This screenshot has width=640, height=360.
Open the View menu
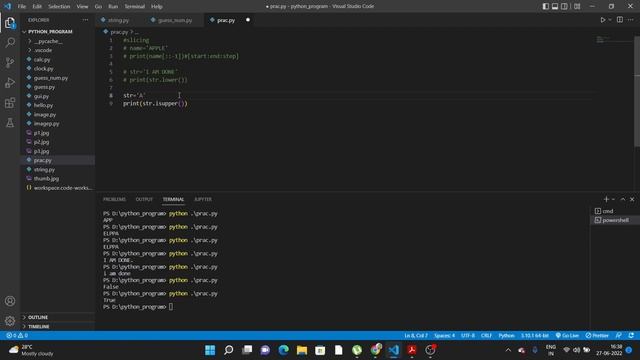(x=82, y=7)
